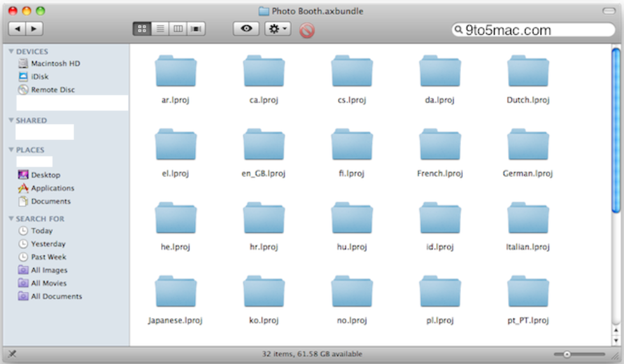Click the All Images smart search

[48, 270]
